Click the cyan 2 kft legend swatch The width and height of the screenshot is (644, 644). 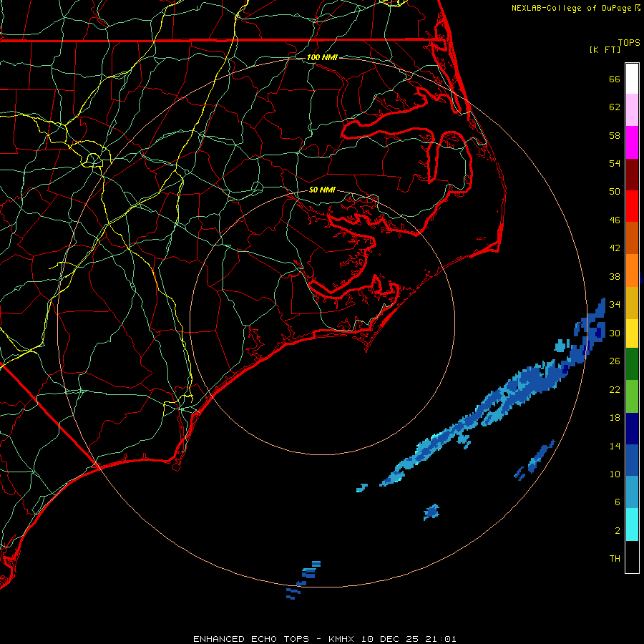[632, 525]
